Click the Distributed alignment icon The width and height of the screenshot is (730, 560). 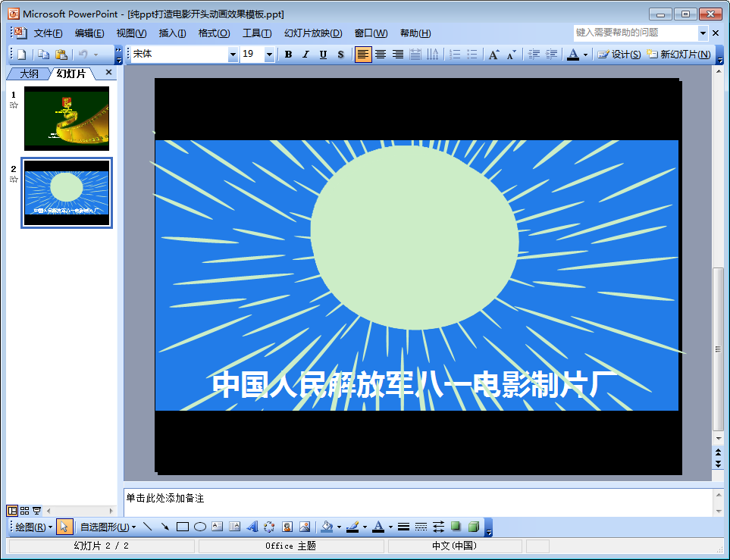[415, 55]
